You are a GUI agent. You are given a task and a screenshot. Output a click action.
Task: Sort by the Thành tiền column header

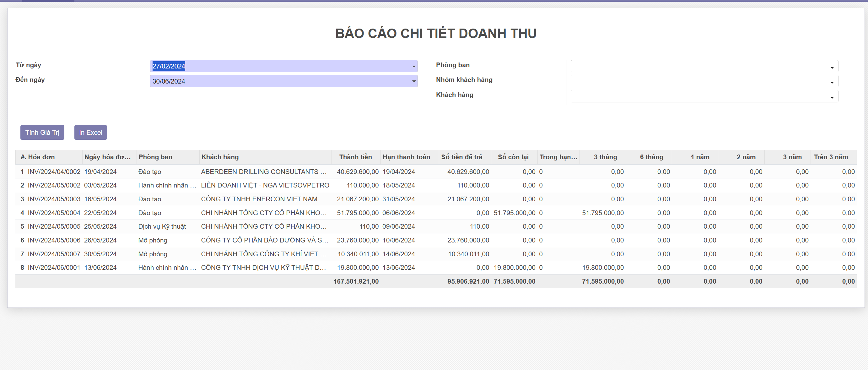355,157
